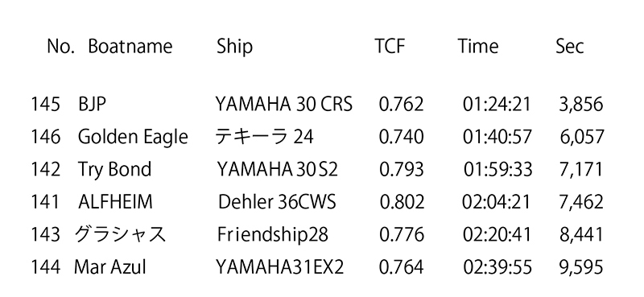This screenshot has height=297, width=644.
Task: Select the Try Bond boat name
Action: 114,170
